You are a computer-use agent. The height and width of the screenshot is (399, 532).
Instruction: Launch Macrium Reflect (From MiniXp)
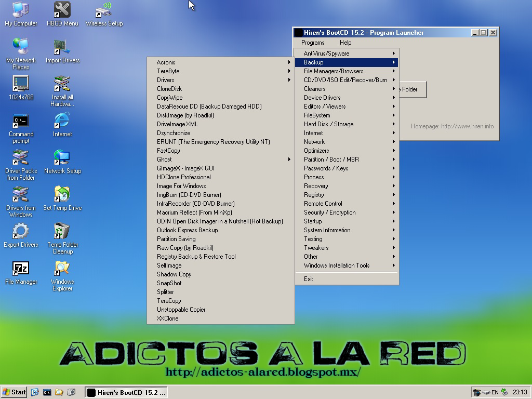[x=220, y=212]
